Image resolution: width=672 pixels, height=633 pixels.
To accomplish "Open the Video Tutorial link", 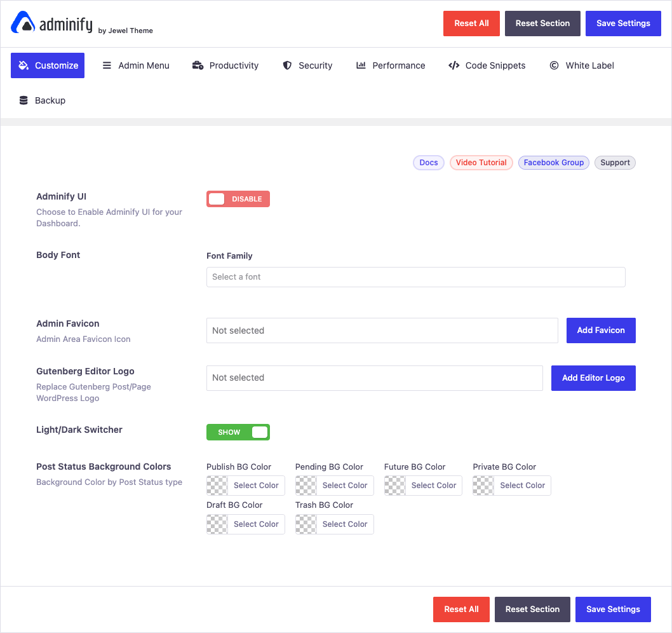I will 481,163.
